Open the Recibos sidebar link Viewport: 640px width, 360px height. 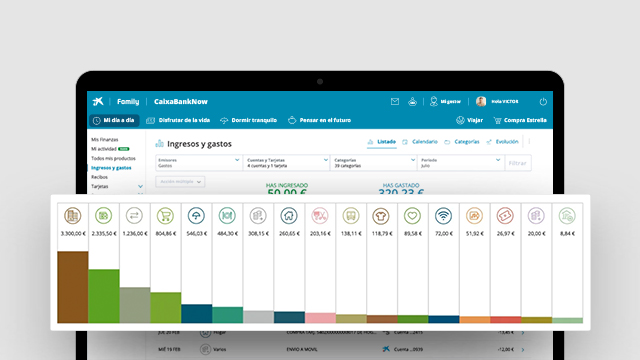(x=99, y=177)
